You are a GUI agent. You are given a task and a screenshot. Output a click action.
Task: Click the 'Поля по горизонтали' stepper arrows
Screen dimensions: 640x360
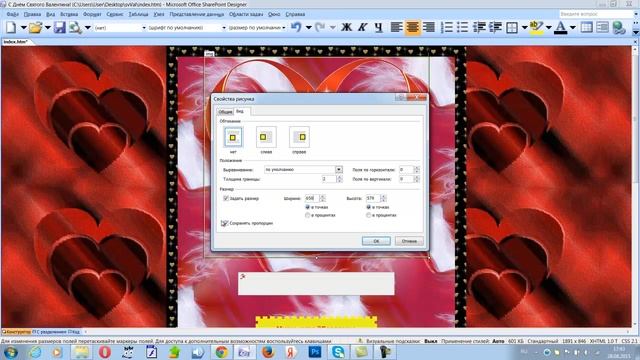click(x=417, y=169)
